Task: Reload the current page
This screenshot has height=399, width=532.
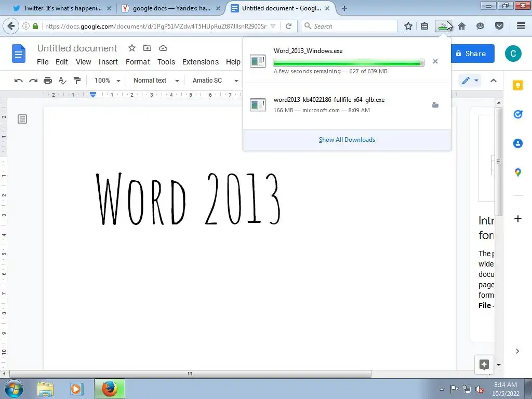Action: 289,26
